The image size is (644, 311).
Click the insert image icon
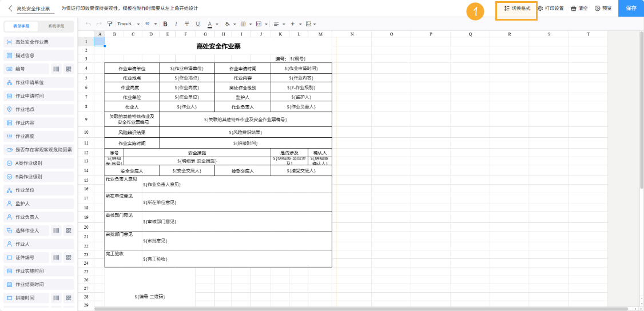coord(308,24)
